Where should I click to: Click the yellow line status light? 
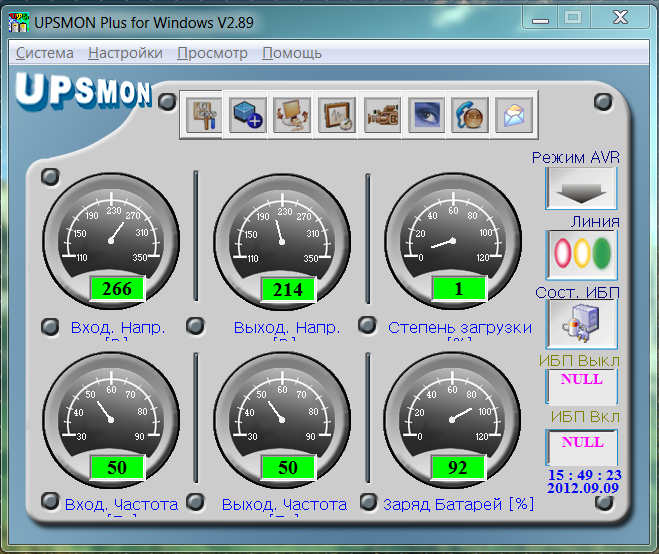point(582,253)
